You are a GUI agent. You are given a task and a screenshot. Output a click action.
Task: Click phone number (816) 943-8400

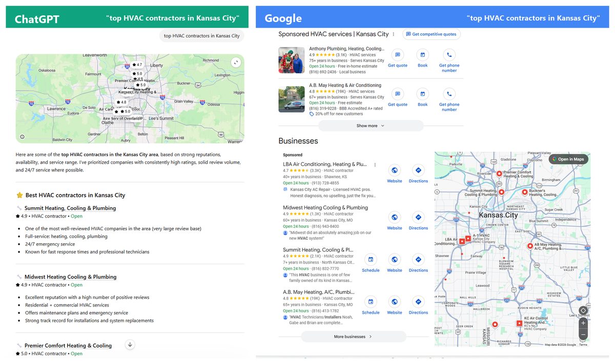325,226
